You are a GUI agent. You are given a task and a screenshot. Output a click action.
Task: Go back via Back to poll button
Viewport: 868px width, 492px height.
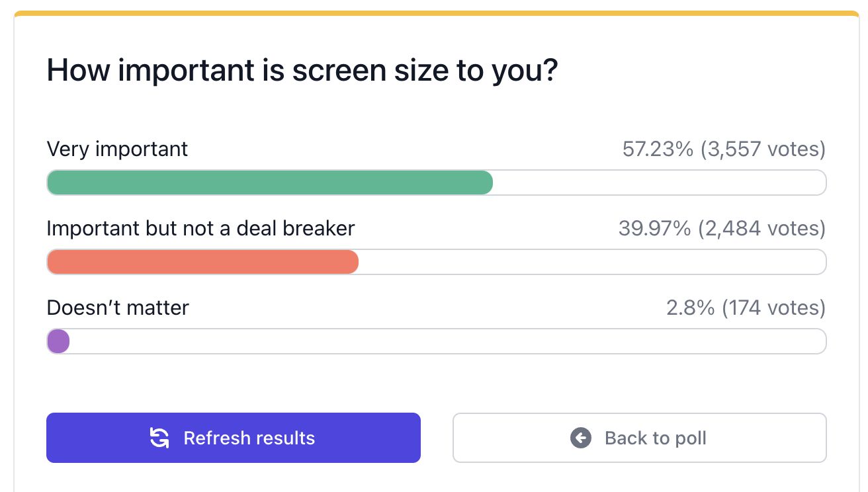639,438
